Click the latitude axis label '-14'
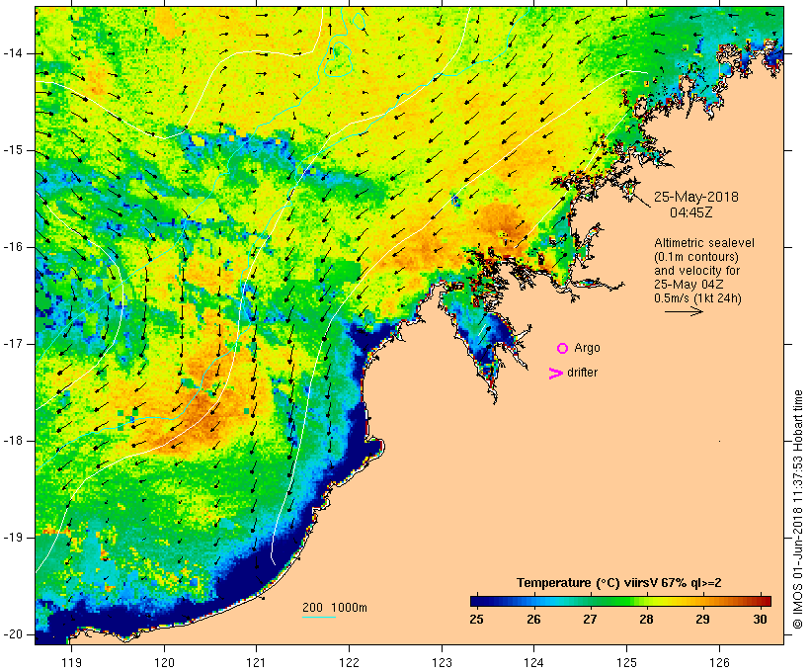Viewport: 810px width, 672px height. point(13,53)
